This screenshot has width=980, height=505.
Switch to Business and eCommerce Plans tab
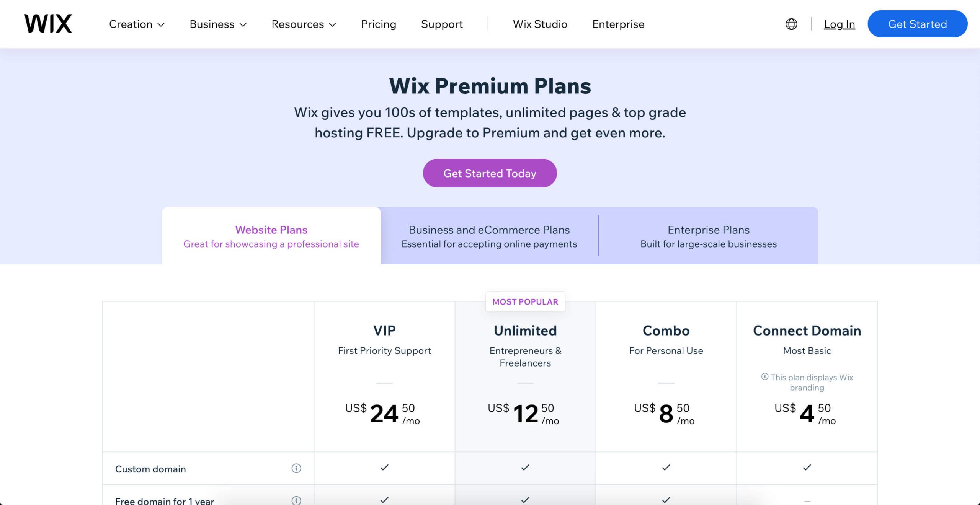click(x=489, y=236)
